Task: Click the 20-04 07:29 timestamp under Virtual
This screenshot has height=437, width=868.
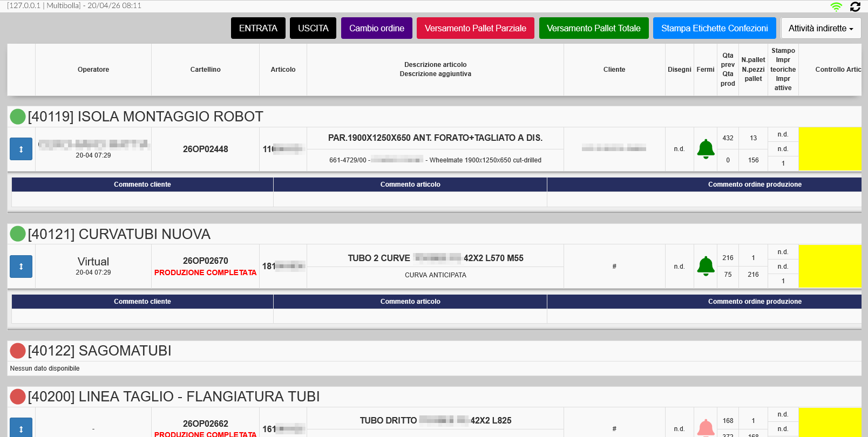Action: (93, 272)
